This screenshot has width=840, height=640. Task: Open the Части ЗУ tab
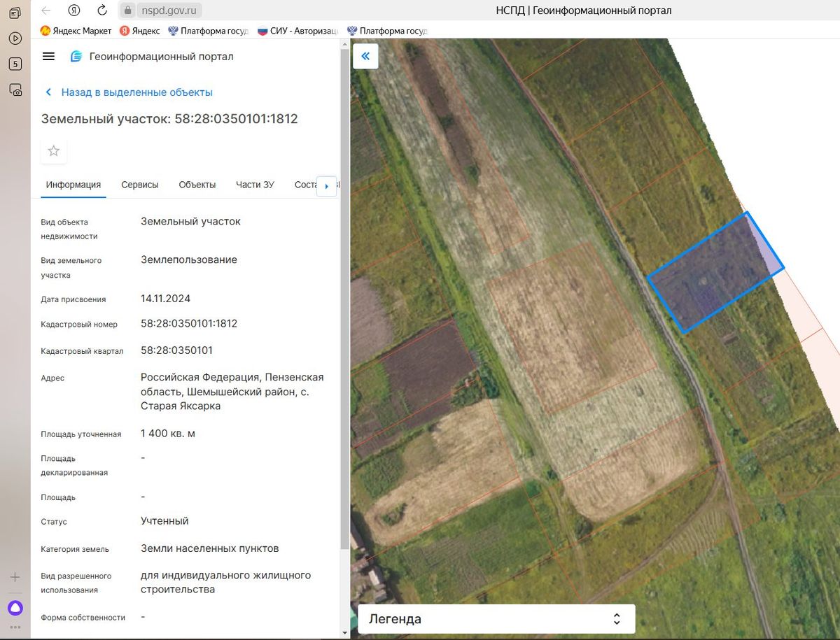point(255,185)
